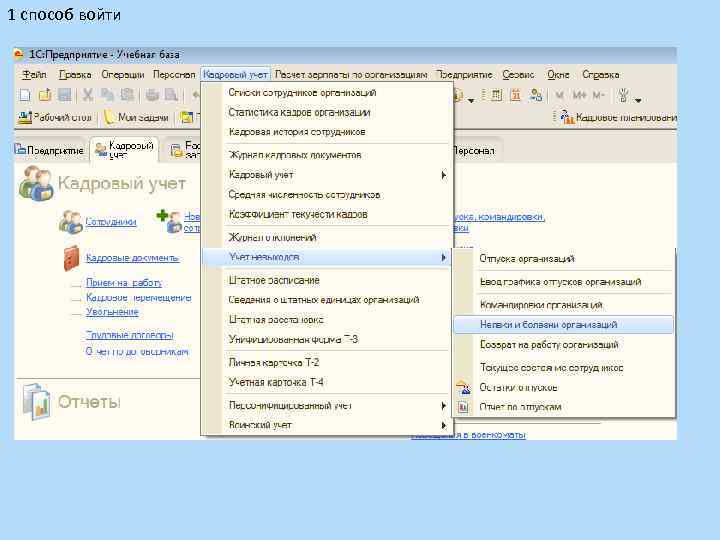
Task: Select Неявки и болезни организаций
Action: 563,325
